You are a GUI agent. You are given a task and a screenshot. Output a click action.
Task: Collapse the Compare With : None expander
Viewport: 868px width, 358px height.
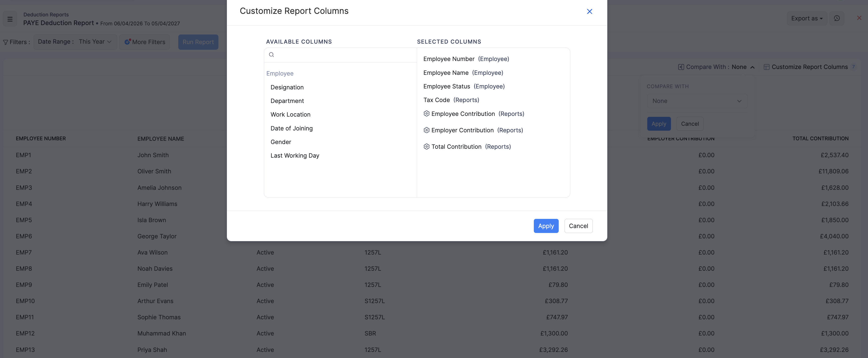pos(752,67)
